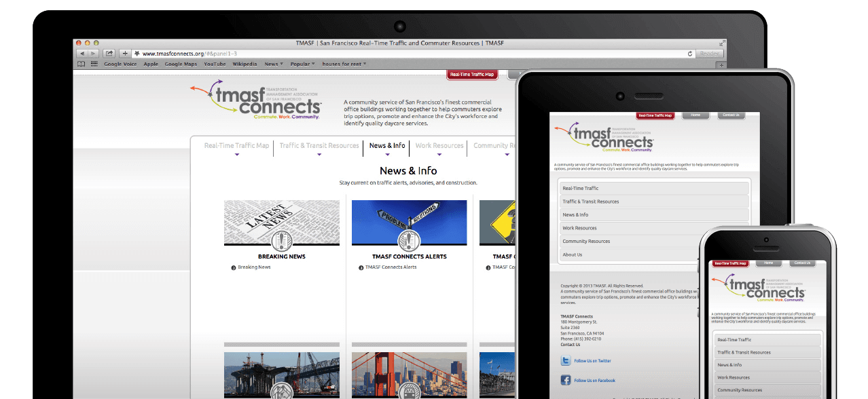Select the News & Info tab
The width and height of the screenshot is (868, 399).
pos(387,145)
